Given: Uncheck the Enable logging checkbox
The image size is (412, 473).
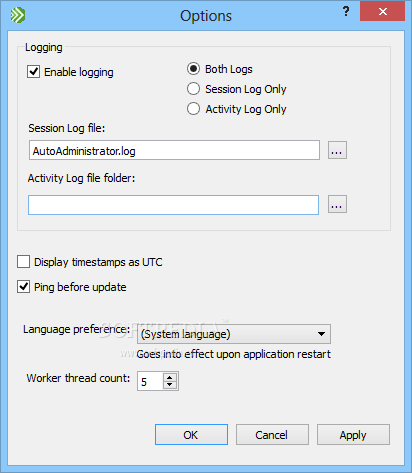Looking at the screenshot, I should pyautogui.click(x=33, y=72).
